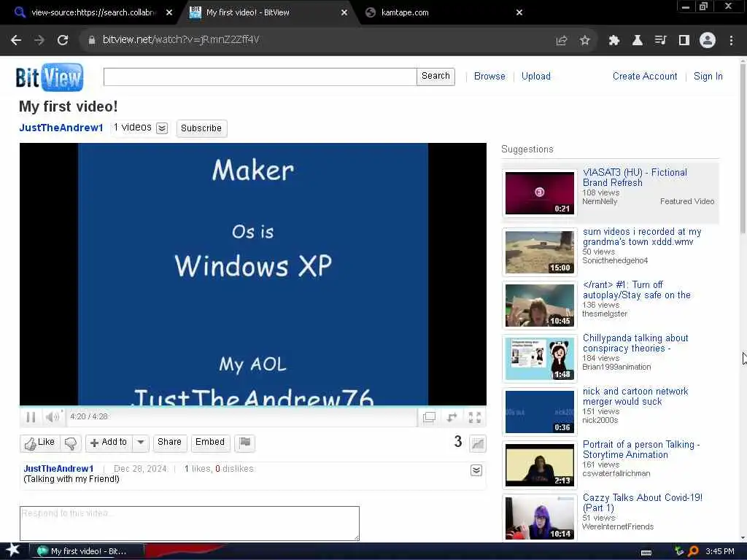Open media control icon in Chrome toolbar
Image resolution: width=747 pixels, height=560 pixels.
[660, 40]
